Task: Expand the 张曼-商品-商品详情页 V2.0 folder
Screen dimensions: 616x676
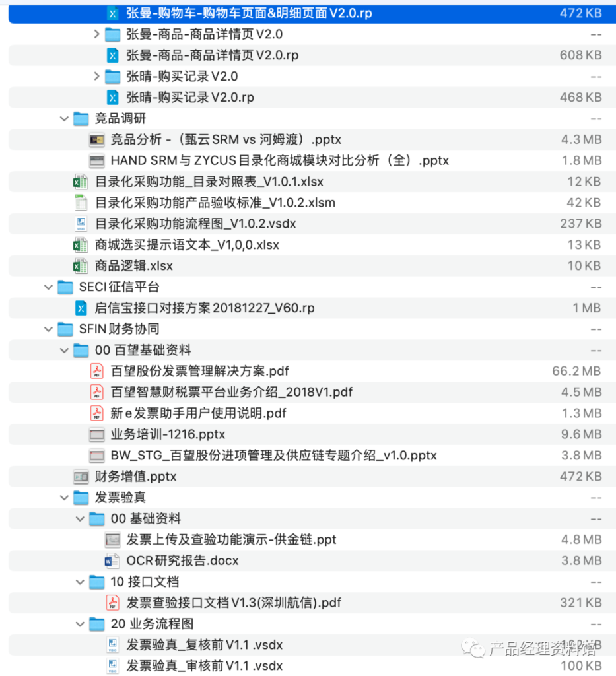Action: click(96, 34)
